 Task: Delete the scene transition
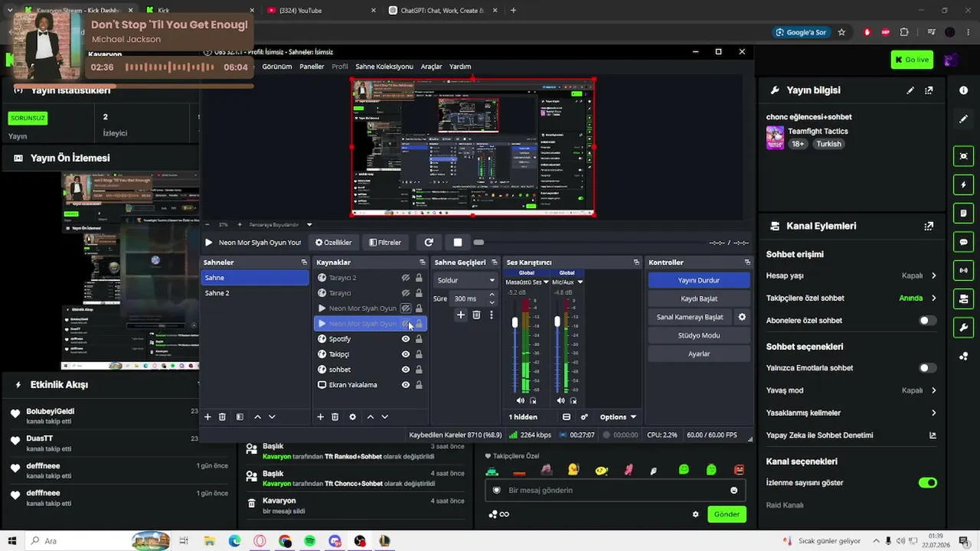[476, 315]
